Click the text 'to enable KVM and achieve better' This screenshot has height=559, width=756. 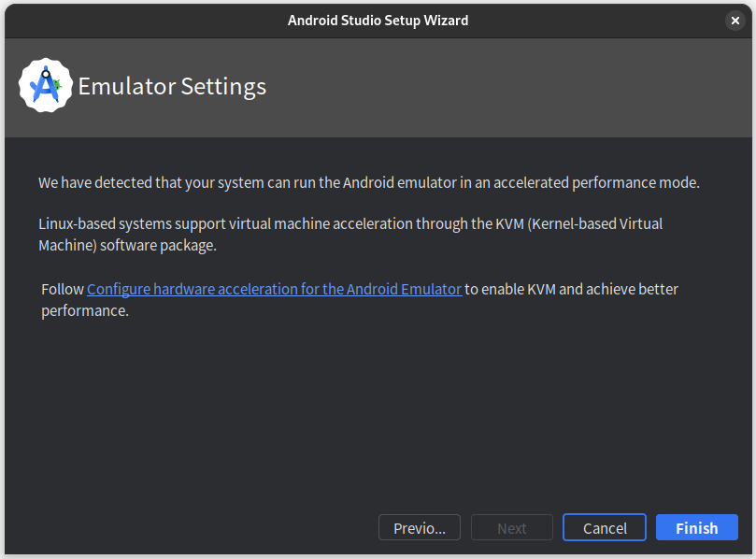[572, 289]
